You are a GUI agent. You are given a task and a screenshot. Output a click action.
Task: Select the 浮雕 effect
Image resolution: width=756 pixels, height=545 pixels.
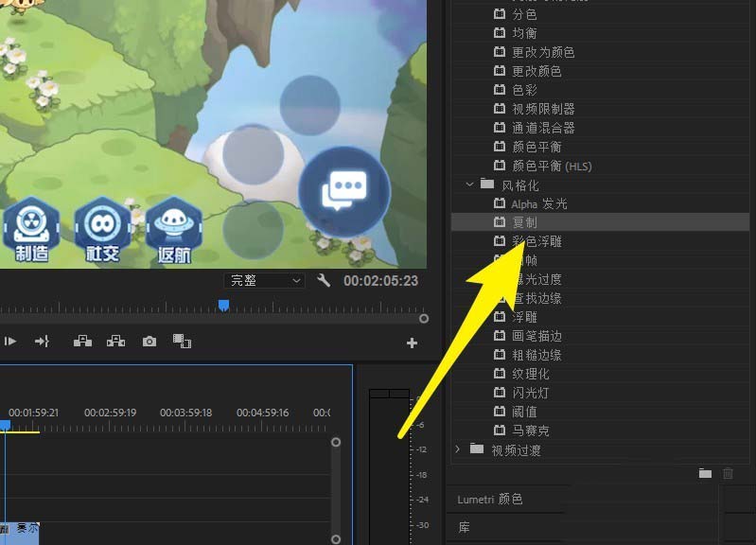click(x=524, y=317)
